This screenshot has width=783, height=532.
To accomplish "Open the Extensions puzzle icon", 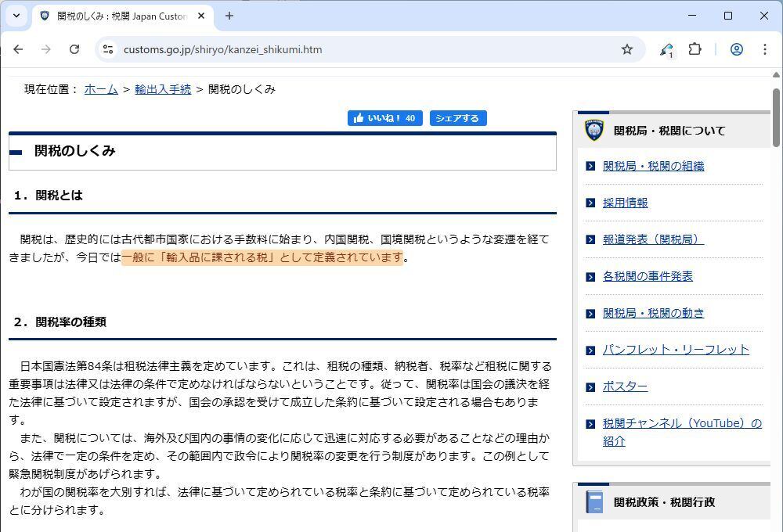I will (695, 49).
